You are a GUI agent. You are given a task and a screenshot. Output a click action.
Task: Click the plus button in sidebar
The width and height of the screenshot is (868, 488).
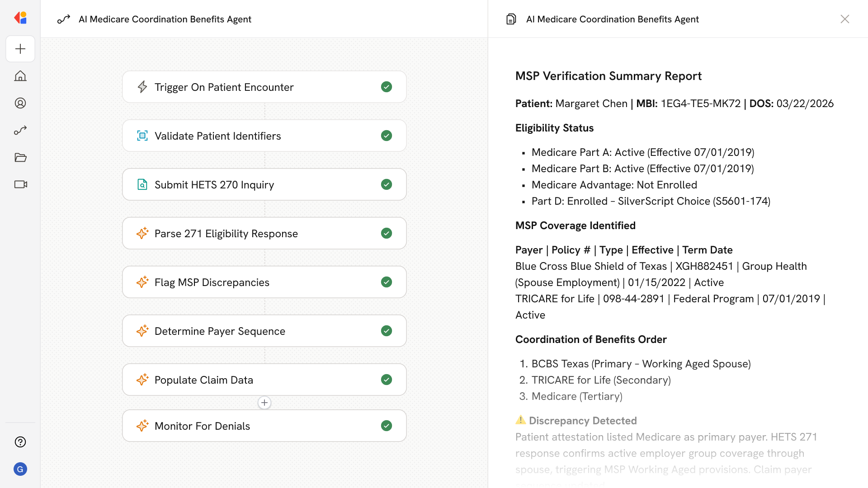20,49
